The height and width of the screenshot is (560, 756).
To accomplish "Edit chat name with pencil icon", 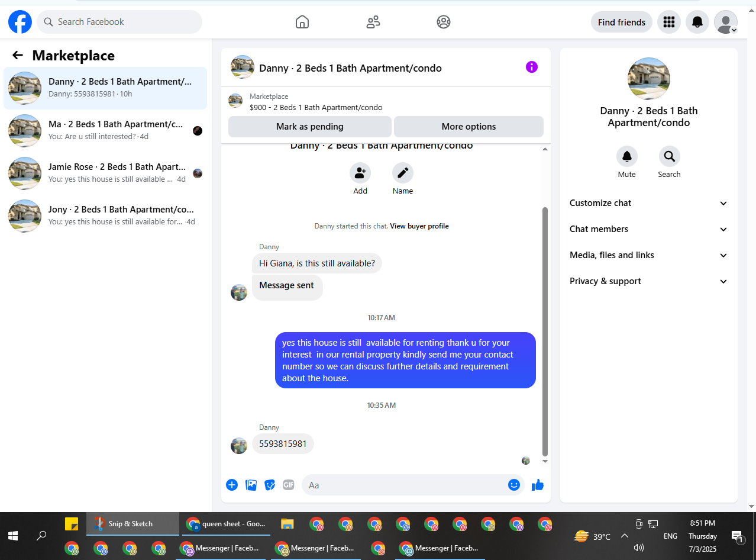I will tap(403, 173).
